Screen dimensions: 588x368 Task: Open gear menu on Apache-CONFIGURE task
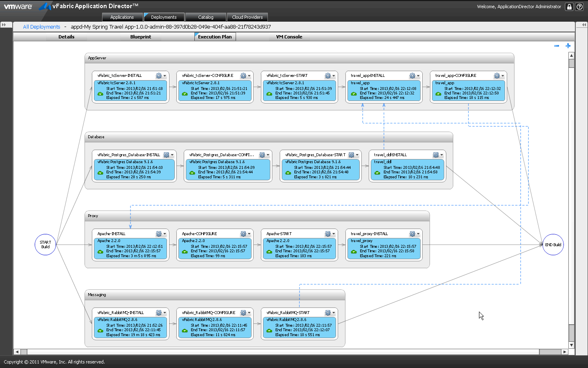tap(243, 234)
